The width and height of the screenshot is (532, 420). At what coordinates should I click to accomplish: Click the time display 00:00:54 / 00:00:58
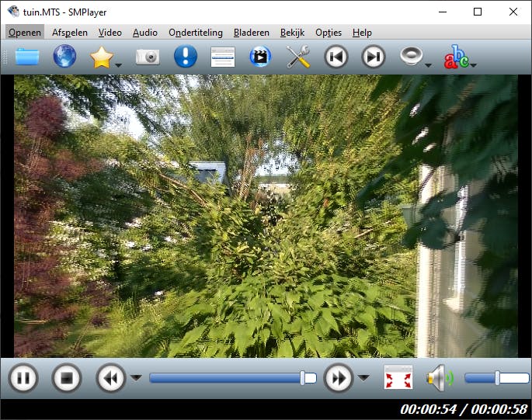tap(464, 409)
